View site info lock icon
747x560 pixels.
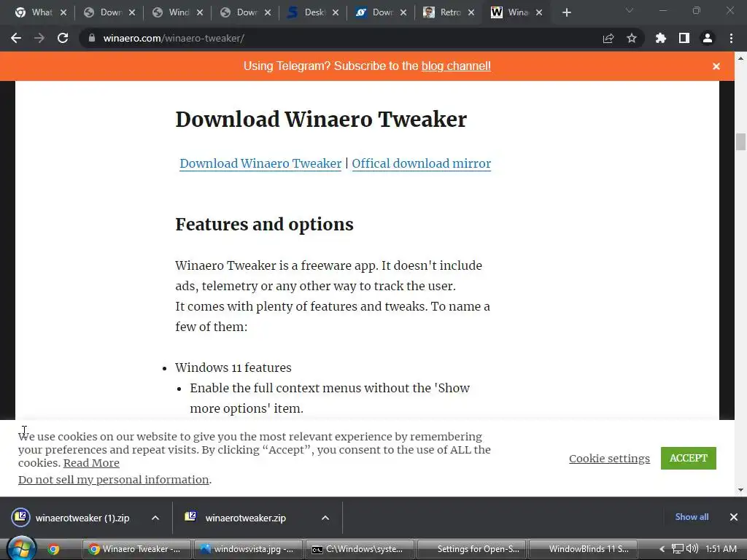(92, 38)
